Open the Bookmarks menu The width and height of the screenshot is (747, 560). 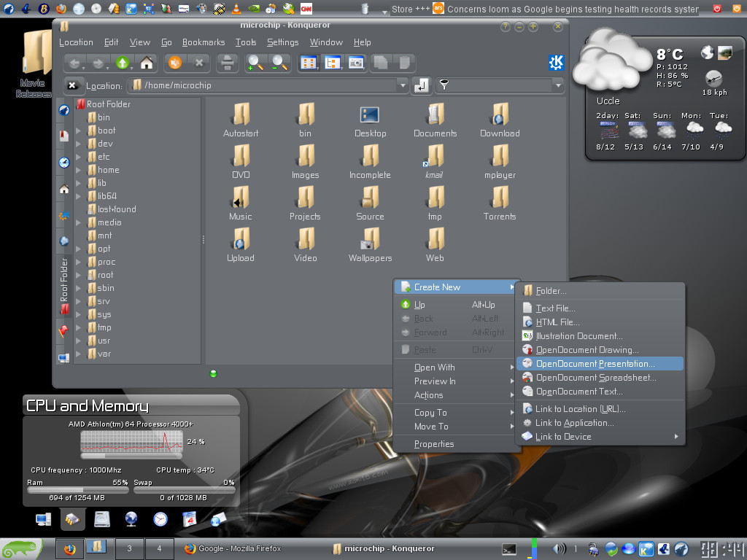(x=204, y=42)
